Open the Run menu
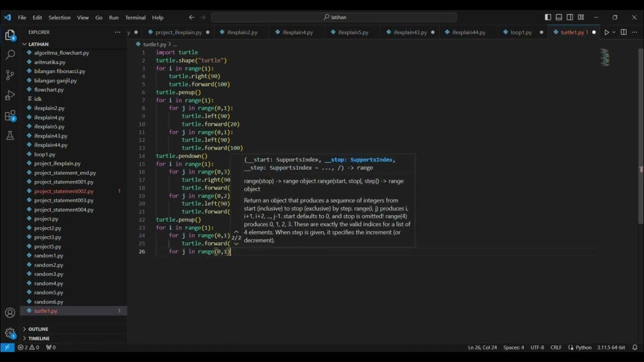 click(x=114, y=17)
